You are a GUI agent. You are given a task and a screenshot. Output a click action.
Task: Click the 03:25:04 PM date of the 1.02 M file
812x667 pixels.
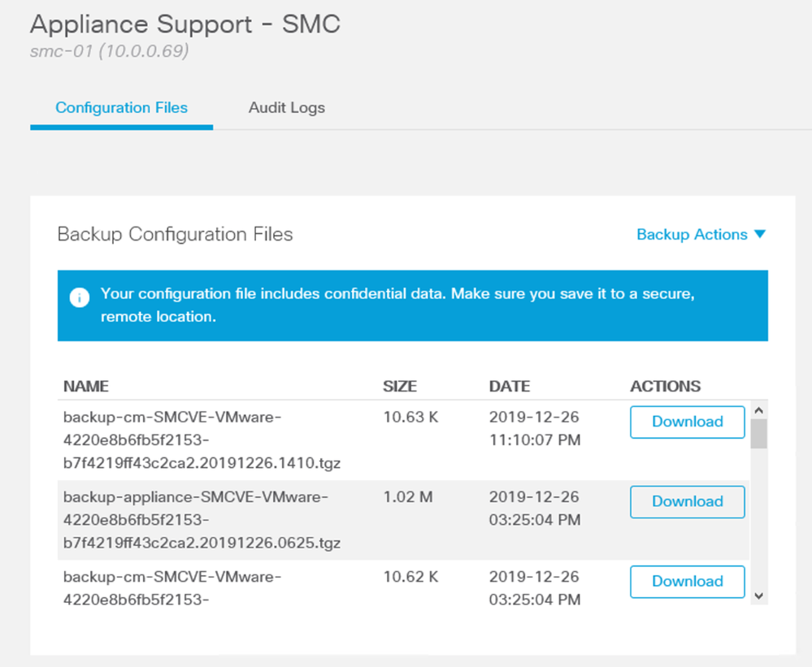(535, 508)
